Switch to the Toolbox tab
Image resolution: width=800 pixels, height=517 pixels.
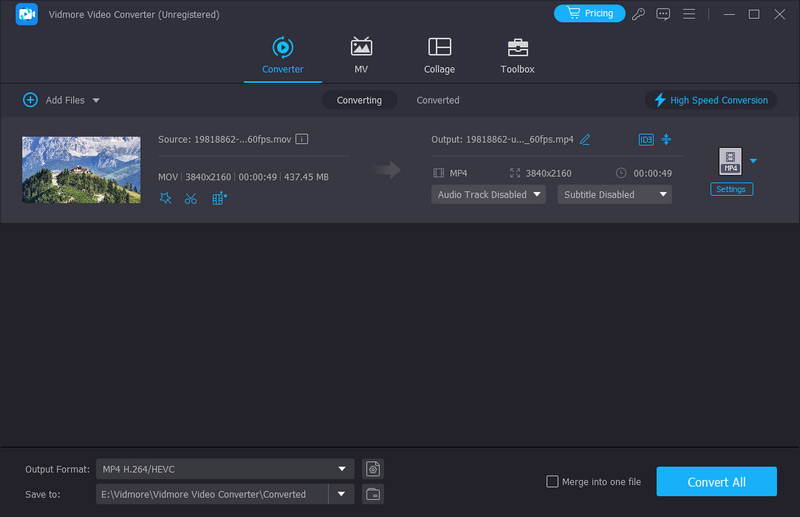point(517,56)
